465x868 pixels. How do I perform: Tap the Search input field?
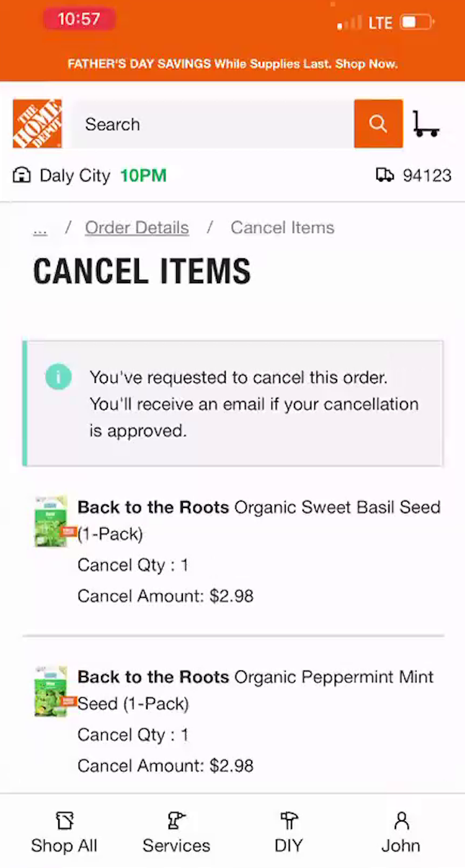point(212,124)
